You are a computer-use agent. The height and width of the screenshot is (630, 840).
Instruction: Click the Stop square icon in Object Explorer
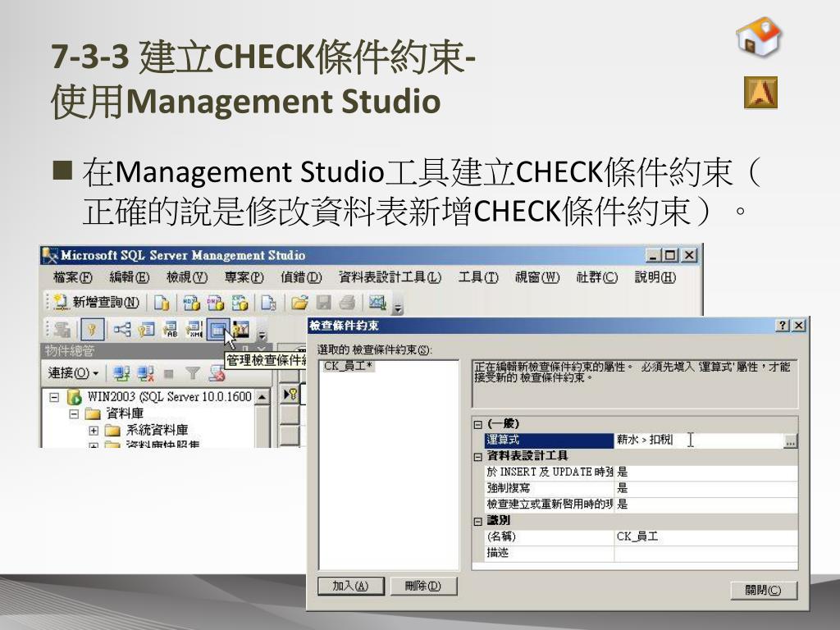(x=169, y=373)
